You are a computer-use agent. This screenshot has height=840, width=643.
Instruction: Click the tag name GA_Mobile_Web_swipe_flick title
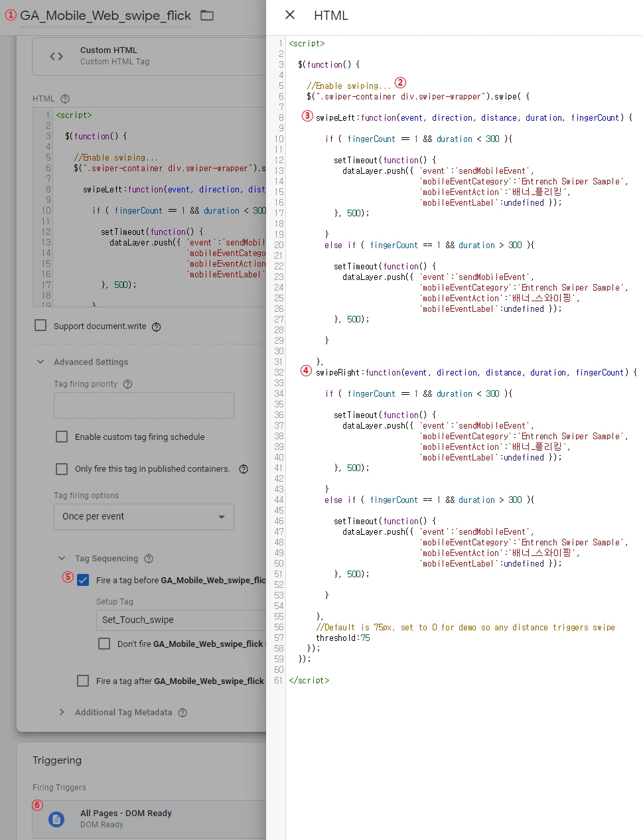[x=106, y=15]
